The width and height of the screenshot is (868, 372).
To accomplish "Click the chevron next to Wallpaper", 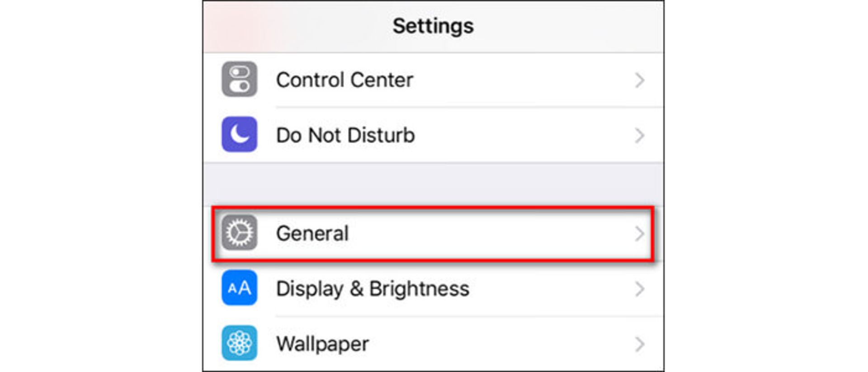I will 639,344.
